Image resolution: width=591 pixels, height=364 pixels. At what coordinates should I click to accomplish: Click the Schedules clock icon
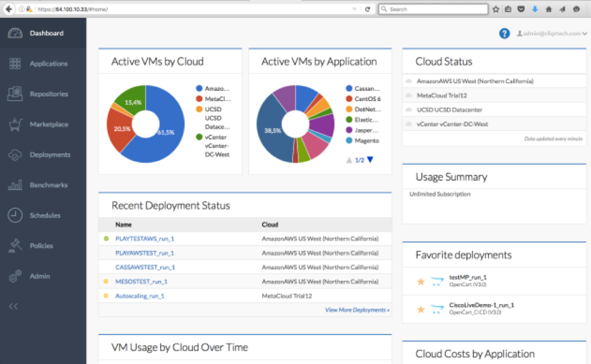15,216
